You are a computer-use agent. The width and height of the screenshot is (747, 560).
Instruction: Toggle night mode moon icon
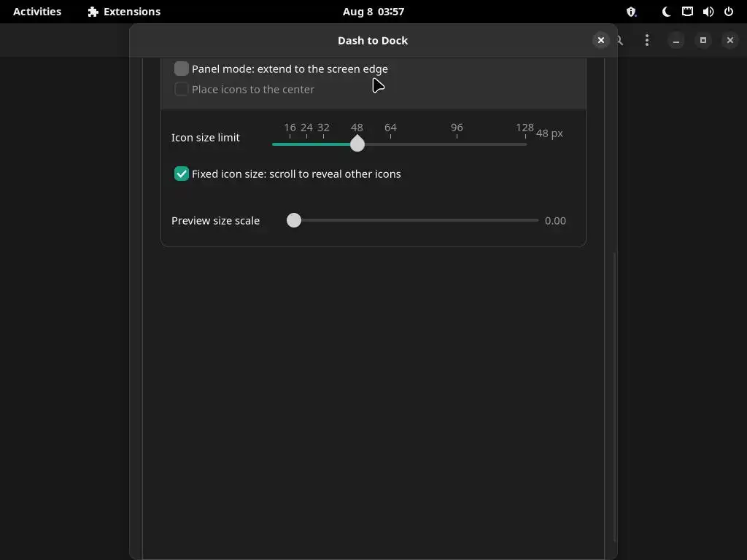point(667,12)
